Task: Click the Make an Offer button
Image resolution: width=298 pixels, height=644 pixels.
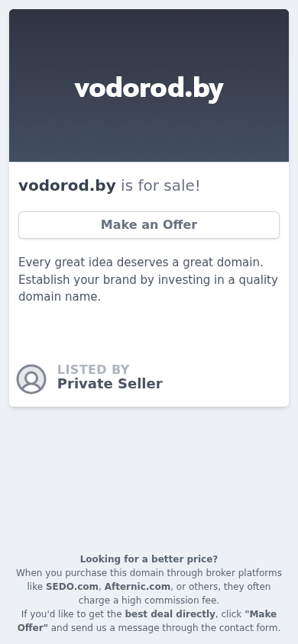Action: tap(149, 225)
